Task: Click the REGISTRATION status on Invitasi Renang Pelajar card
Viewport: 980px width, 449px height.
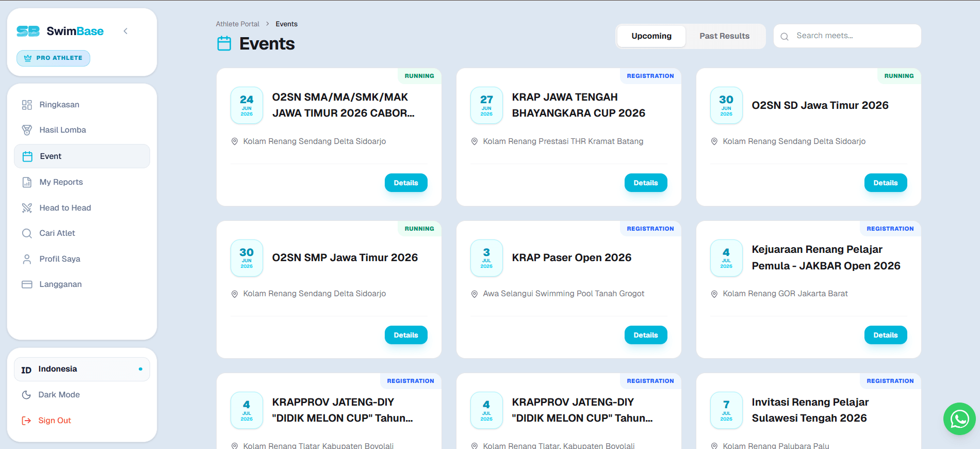Action: tap(890, 381)
